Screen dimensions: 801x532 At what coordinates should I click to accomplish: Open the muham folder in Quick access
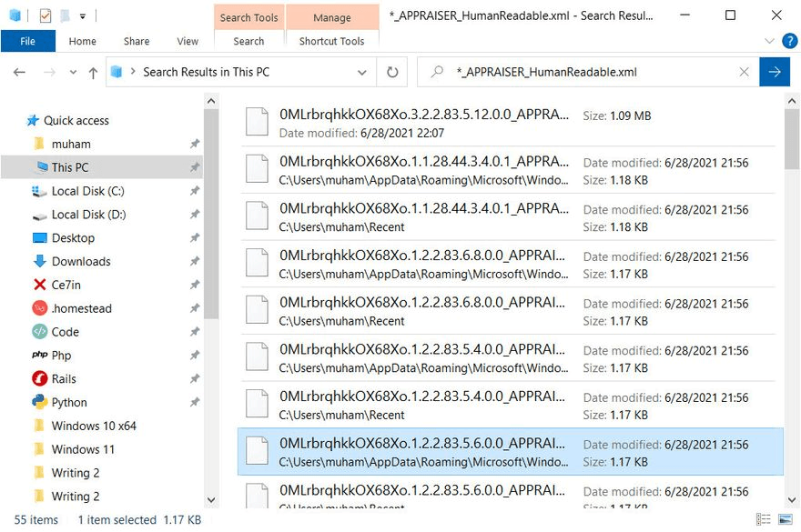click(71, 144)
